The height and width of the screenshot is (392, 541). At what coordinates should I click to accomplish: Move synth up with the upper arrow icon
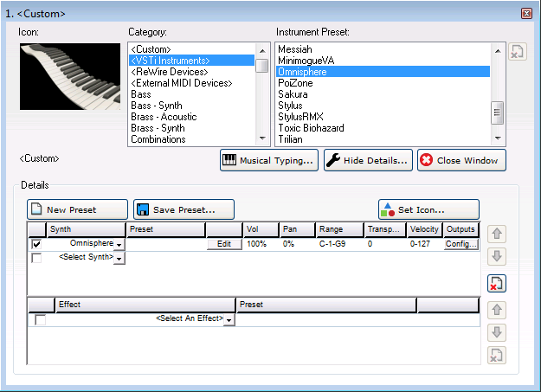point(497,234)
